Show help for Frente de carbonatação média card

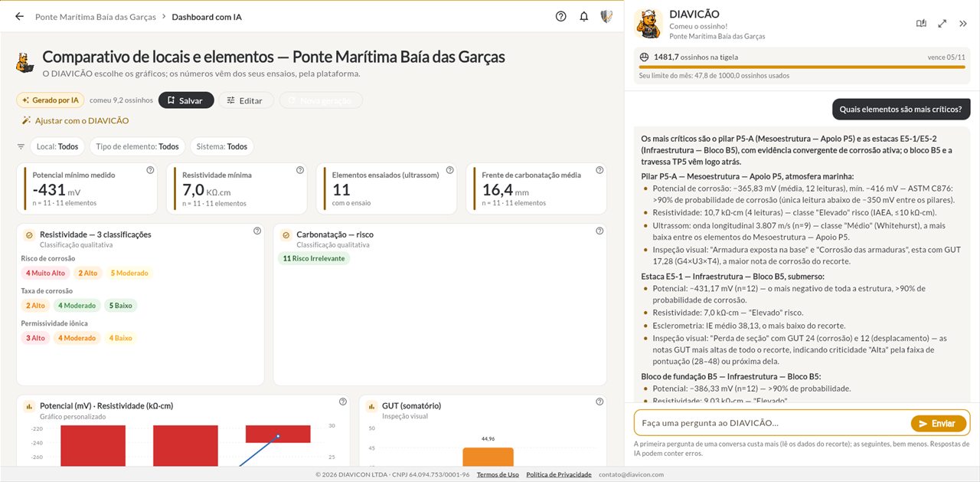click(x=599, y=170)
